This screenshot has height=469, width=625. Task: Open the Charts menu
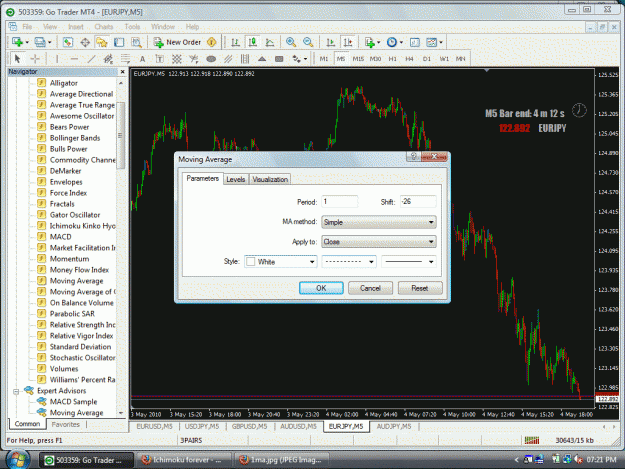coord(104,27)
